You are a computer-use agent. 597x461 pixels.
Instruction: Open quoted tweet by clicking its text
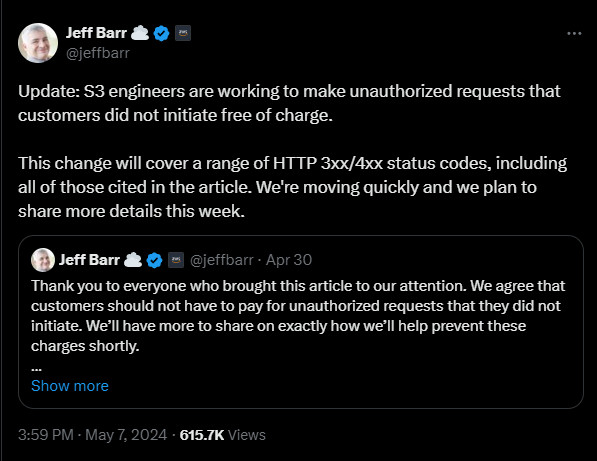298,316
